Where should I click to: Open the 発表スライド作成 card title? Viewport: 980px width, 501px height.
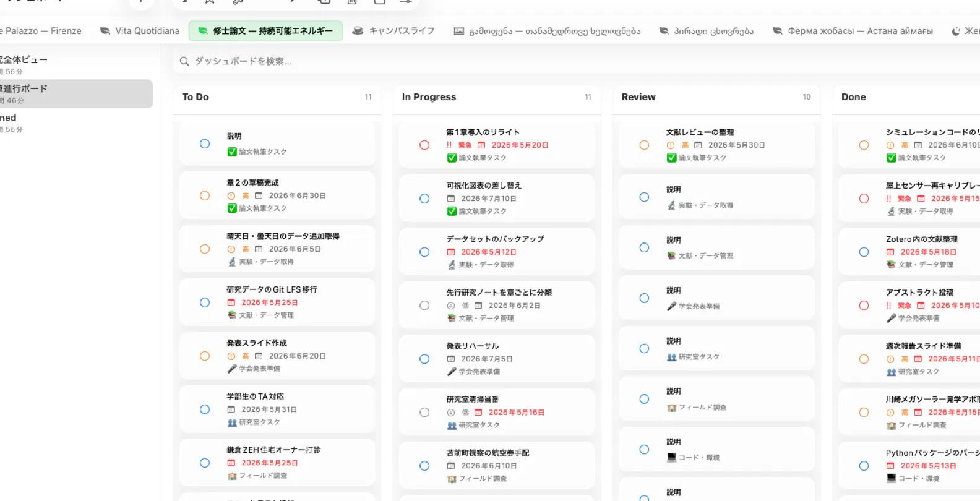click(x=257, y=343)
